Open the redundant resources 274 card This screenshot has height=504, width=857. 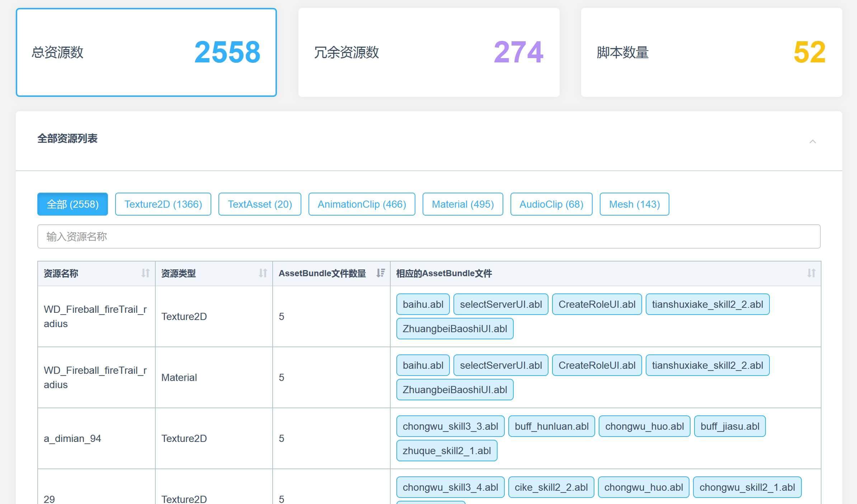click(429, 52)
